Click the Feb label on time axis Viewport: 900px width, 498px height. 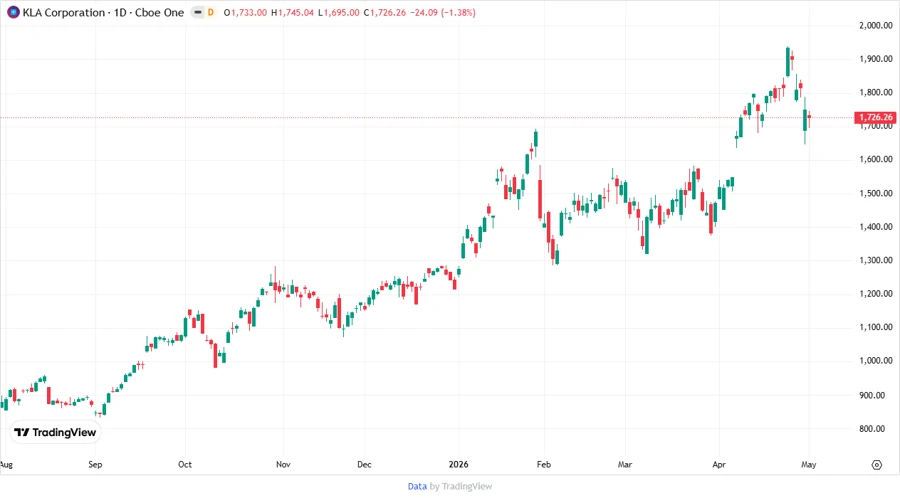[x=544, y=465]
